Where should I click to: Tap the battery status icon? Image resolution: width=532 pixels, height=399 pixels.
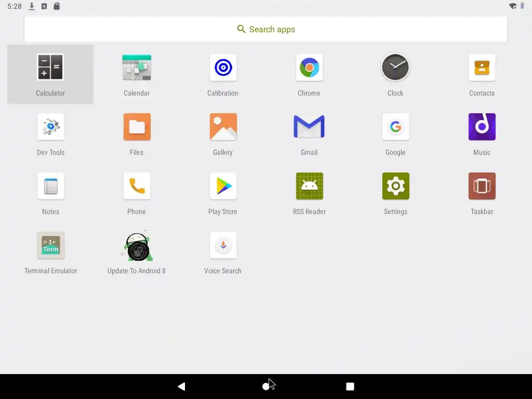click(522, 6)
